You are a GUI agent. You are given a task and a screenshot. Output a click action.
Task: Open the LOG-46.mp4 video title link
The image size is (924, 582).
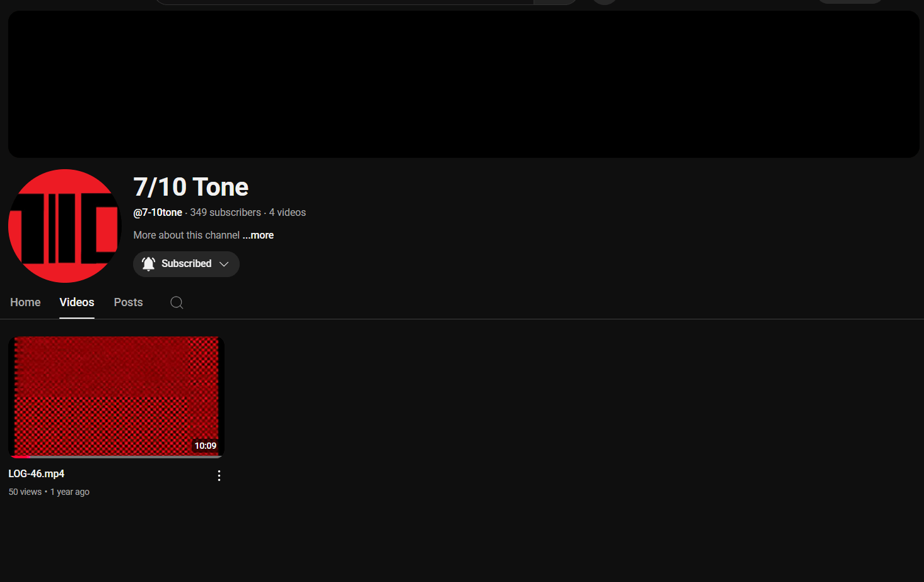click(x=37, y=473)
